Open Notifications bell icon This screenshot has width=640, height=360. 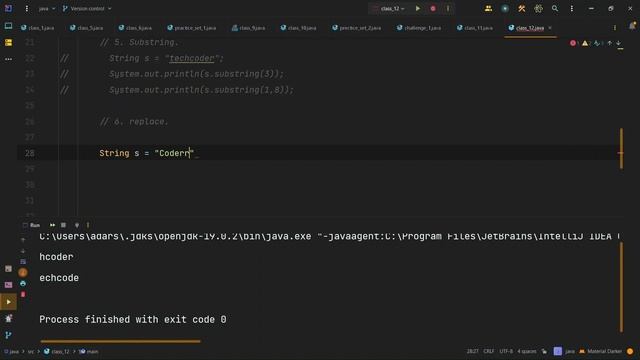point(632,26)
